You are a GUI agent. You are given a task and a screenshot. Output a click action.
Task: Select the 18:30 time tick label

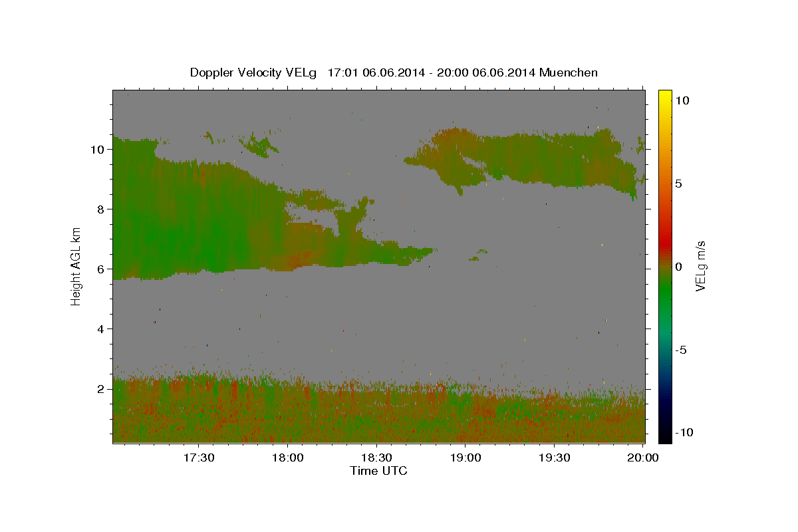click(x=376, y=458)
